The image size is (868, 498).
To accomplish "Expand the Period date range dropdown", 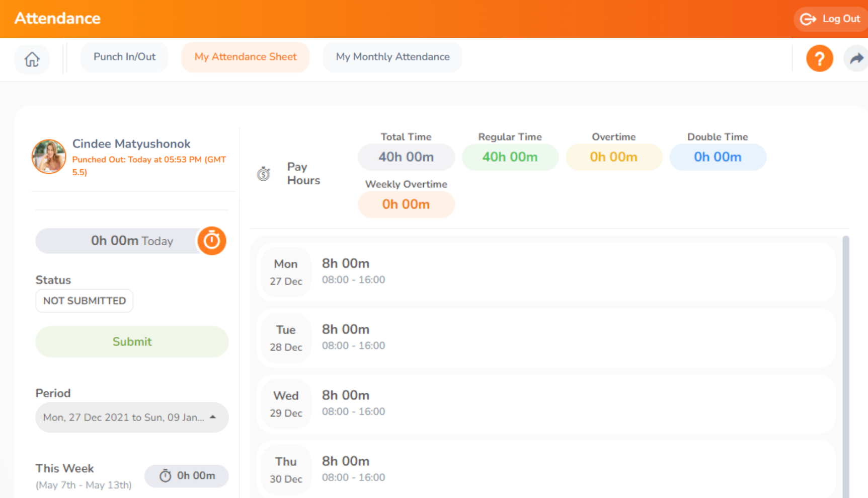I will coord(132,417).
